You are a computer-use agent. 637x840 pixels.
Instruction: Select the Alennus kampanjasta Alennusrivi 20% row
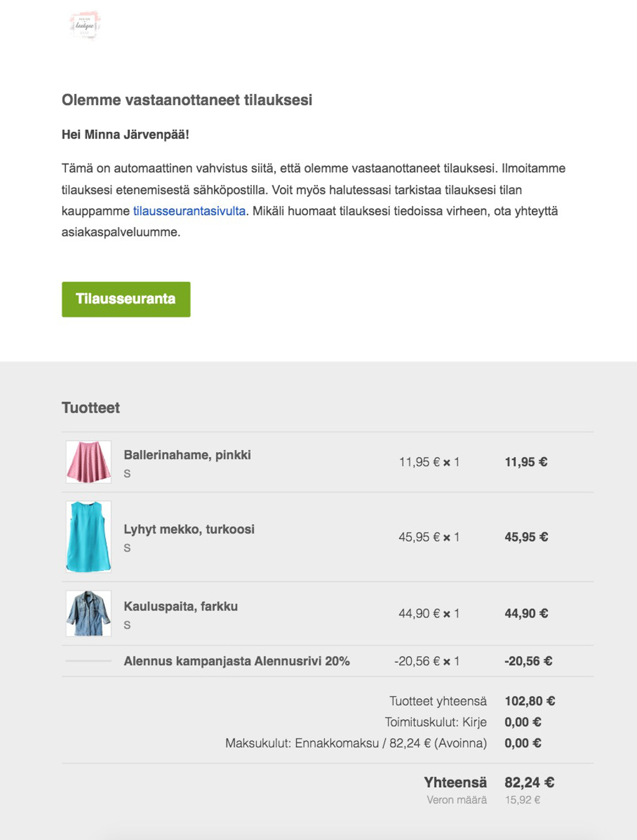click(328, 661)
